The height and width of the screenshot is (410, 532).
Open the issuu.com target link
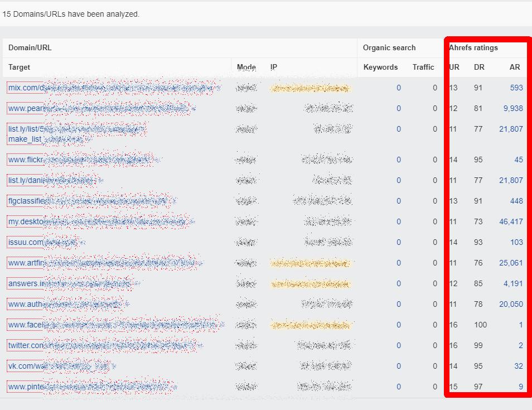coord(46,242)
